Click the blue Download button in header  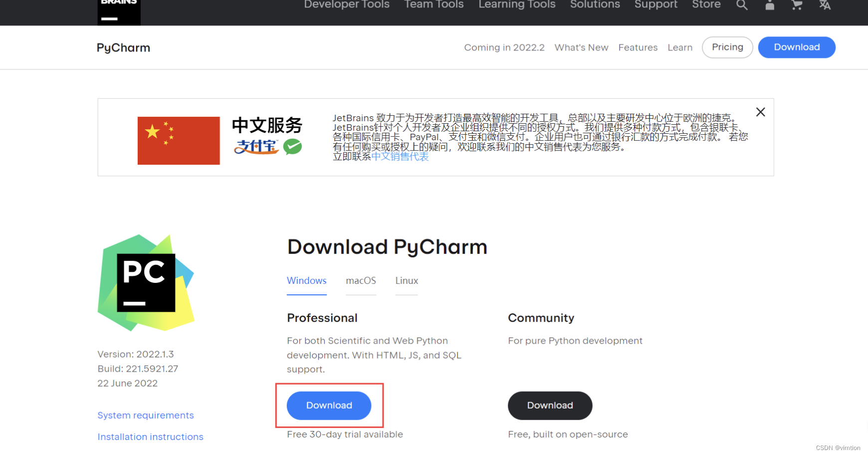tap(797, 47)
